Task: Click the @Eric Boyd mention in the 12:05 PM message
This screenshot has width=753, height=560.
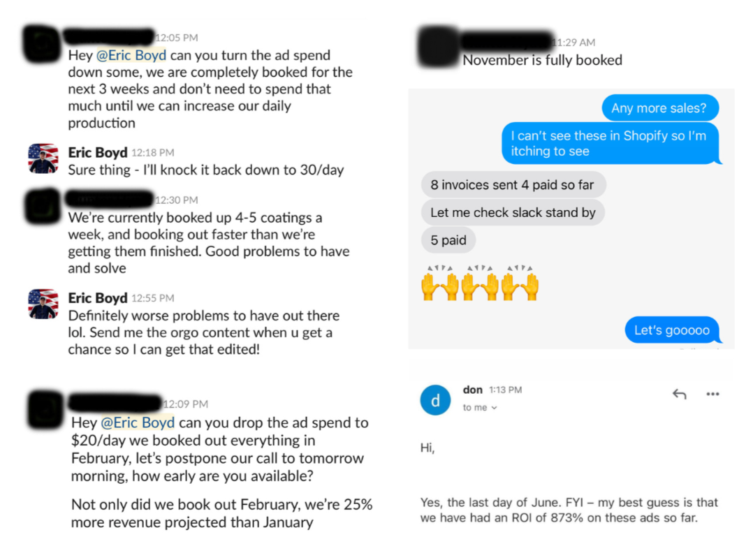Action: [x=136, y=55]
